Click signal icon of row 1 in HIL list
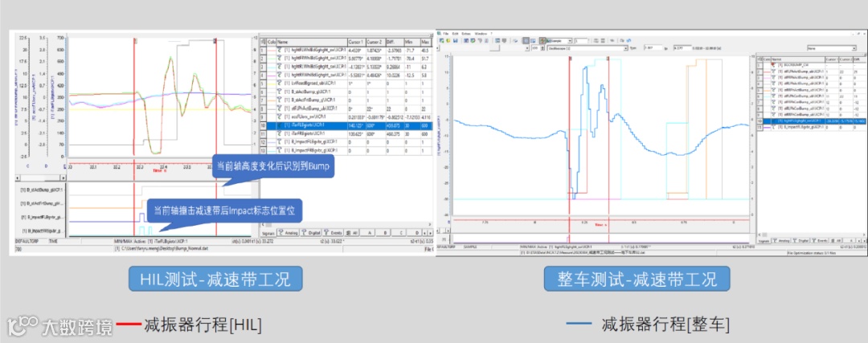The height and width of the screenshot is (343, 868). tap(279, 51)
